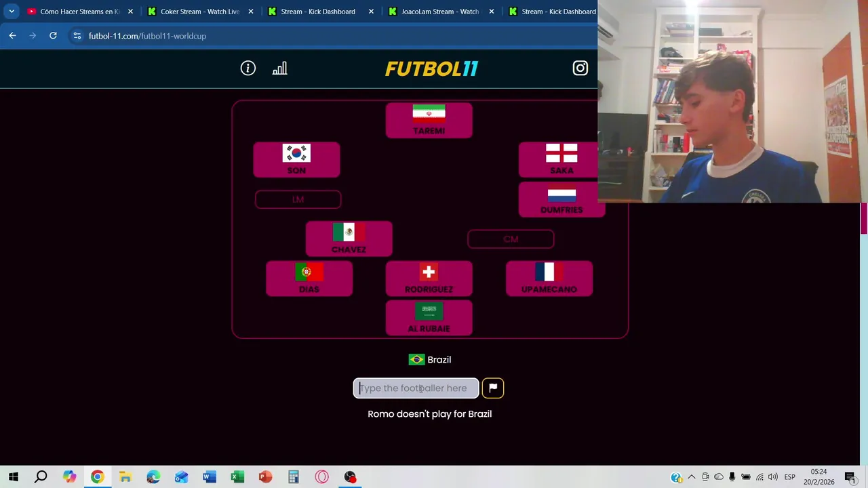The image size is (868, 488).
Task: Select the empty LM position slot
Action: click(298, 199)
